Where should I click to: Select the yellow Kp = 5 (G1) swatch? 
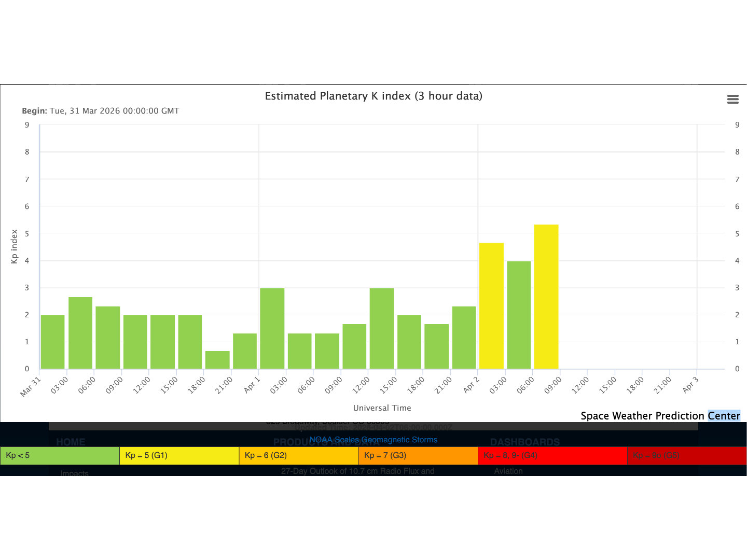[x=179, y=456]
